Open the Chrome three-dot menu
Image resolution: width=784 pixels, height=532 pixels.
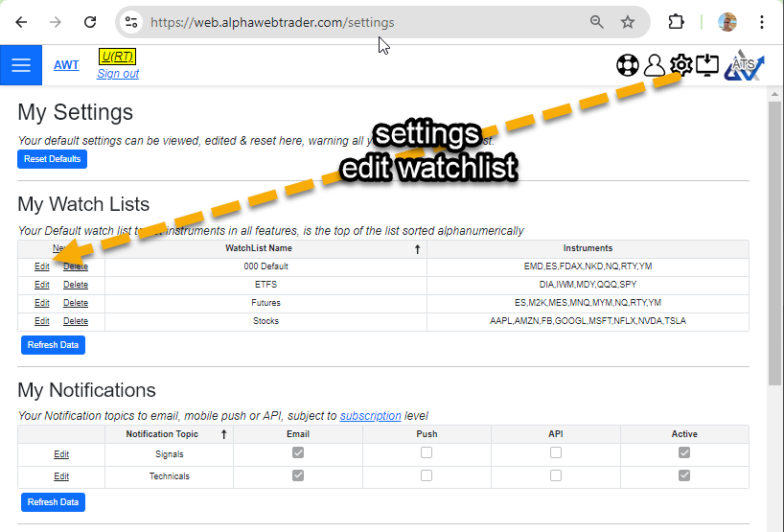click(x=762, y=22)
